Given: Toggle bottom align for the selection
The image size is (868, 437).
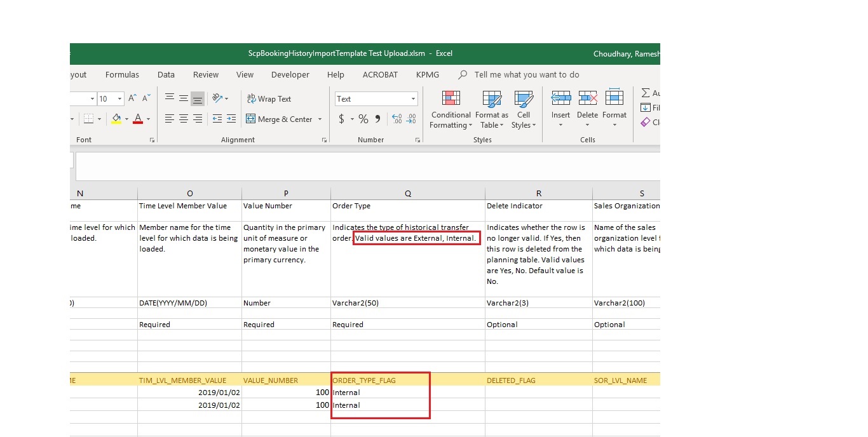Looking at the screenshot, I should pos(198,98).
